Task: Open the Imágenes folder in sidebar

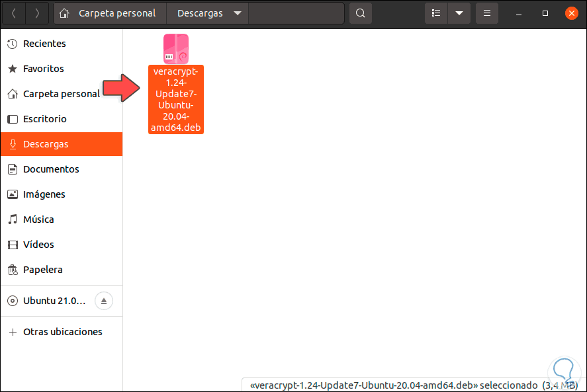Action: pyautogui.click(x=44, y=194)
